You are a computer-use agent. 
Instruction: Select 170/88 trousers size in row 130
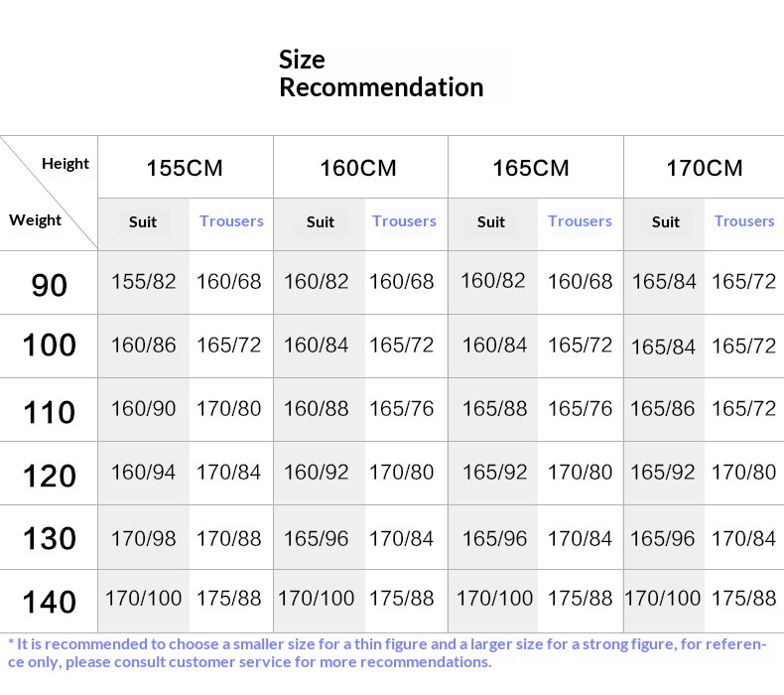229,536
